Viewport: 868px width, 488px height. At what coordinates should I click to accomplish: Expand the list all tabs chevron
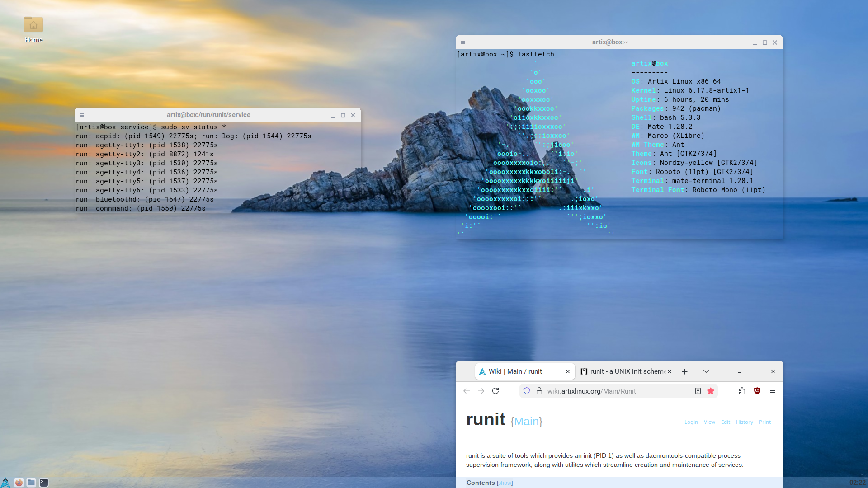click(706, 371)
